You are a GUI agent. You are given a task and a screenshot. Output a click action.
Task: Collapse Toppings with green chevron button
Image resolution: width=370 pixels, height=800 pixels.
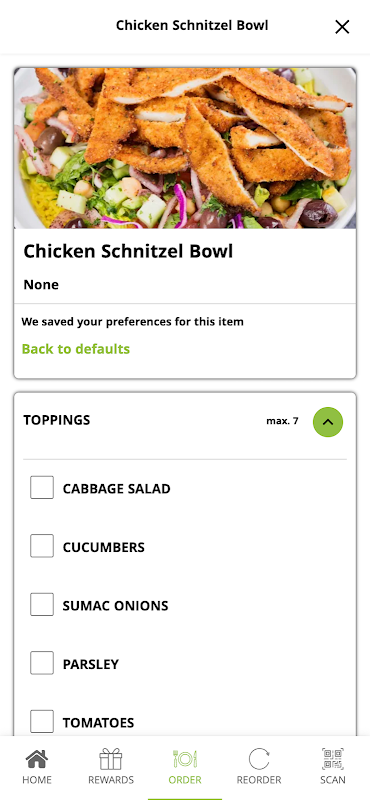328,422
